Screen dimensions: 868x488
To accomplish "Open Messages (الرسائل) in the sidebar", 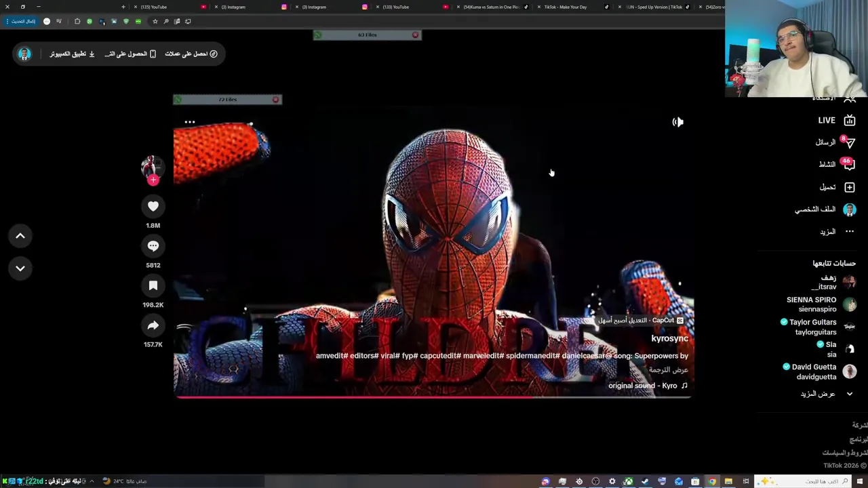I will tap(835, 142).
